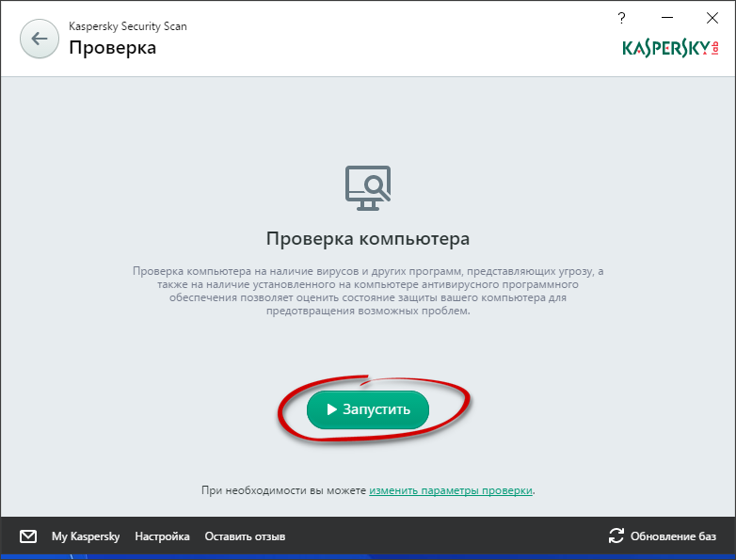Open the изменить параметры проверки link
Image resolution: width=736 pixels, height=560 pixels.
[452, 491]
